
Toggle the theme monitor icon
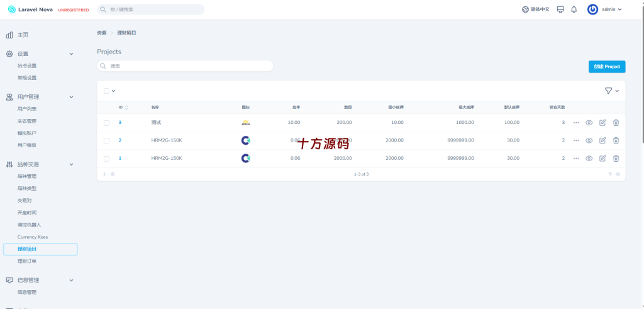pyautogui.click(x=560, y=9)
